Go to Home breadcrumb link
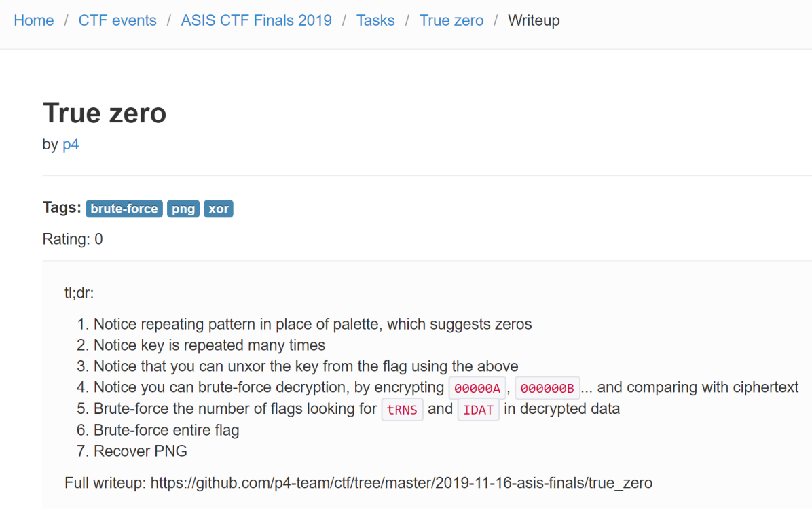Image resolution: width=812 pixels, height=511 pixels. click(34, 20)
